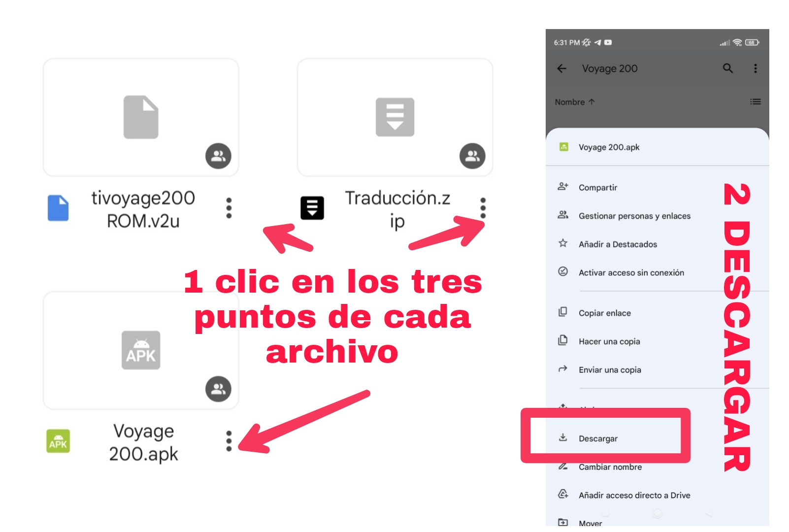Image resolution: width=789 pixels, height=532 pixels.
Task: Choose Cambiar nombre
Action: point(657,467)
